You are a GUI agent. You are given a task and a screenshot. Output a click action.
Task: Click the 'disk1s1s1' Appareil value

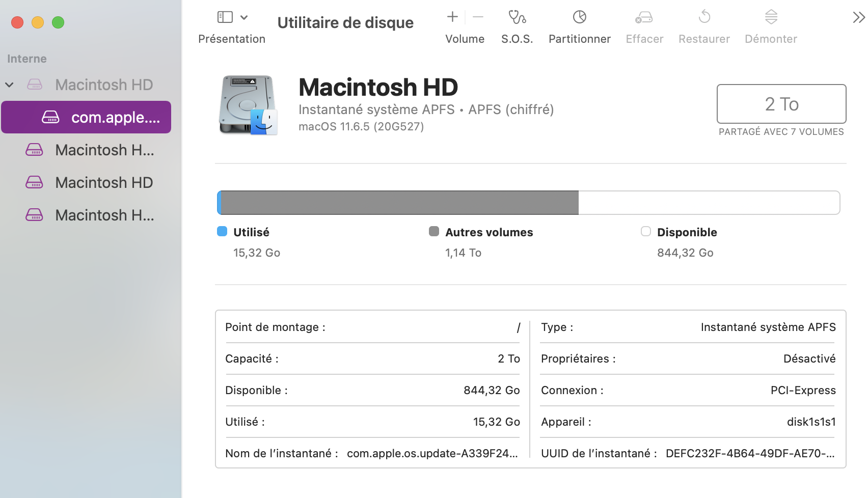811,422
